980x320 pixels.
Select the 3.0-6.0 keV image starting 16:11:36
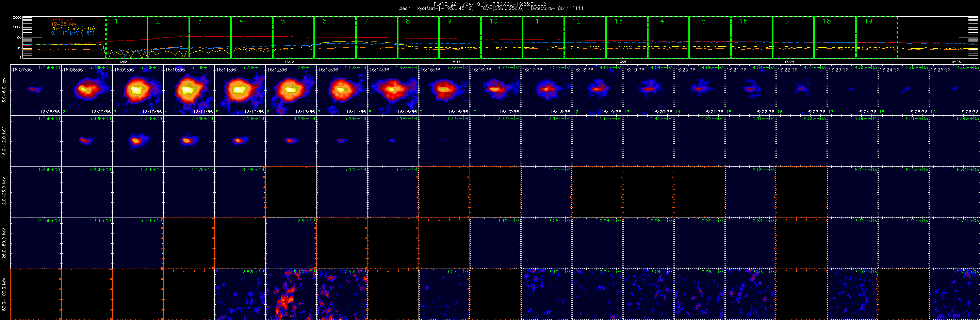240,90
